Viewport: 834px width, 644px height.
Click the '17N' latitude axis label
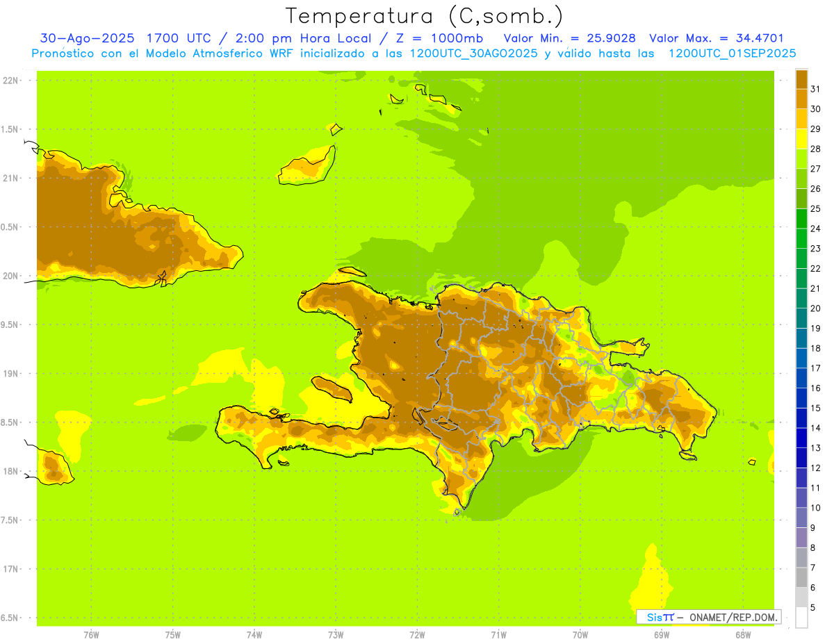click(11, 569)
